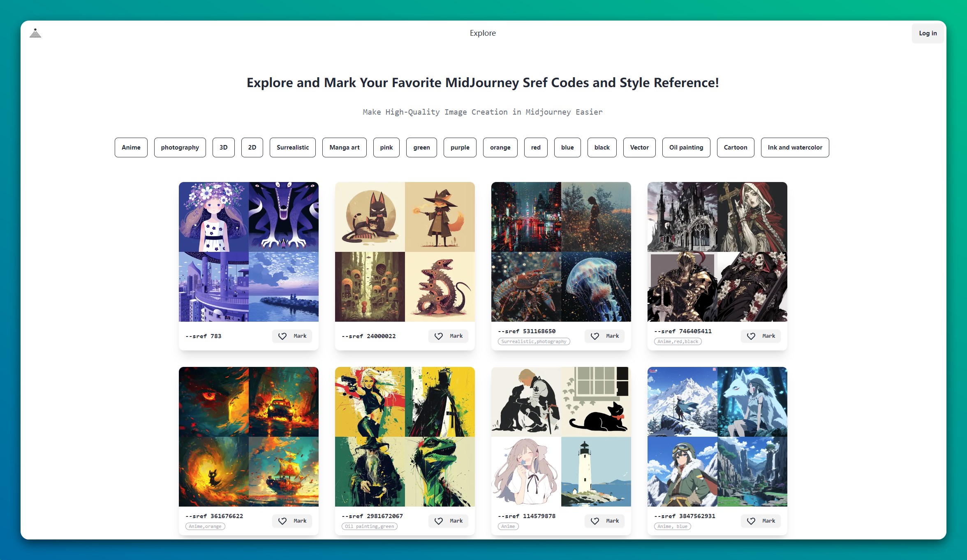
Task: Expand the Surrealistic,photography tag on --sref 531168650
Action: point(534,341)
